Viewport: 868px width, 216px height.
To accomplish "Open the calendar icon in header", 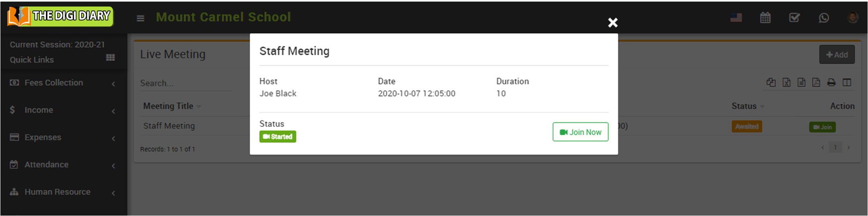I will point(765,18).
